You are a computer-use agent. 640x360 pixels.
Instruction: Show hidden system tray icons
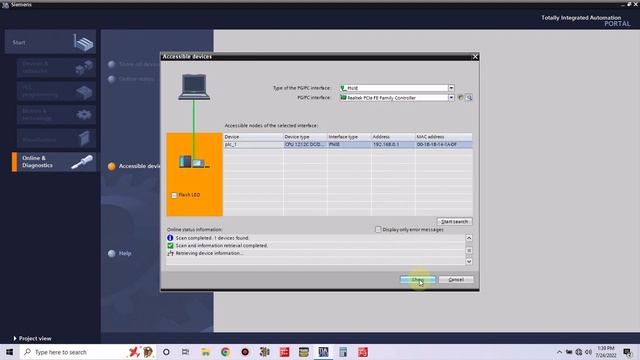[559, 352]
